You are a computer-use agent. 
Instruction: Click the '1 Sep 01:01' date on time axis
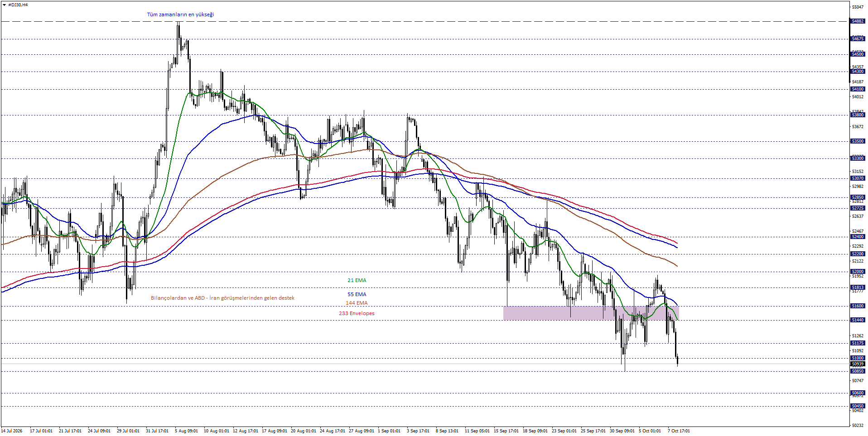(x=389, y=431)
